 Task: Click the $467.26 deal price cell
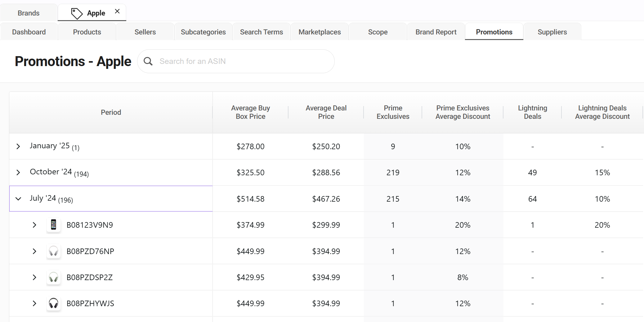tap(326, 199)
